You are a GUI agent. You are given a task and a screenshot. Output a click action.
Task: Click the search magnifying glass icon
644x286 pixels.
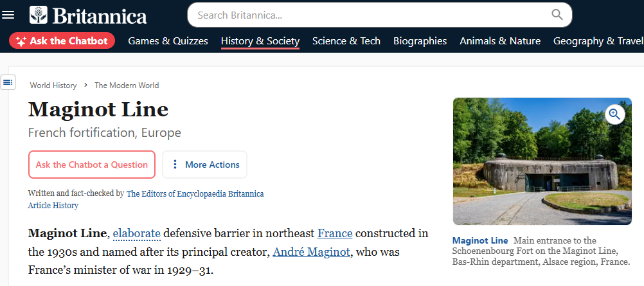[557, 15]
